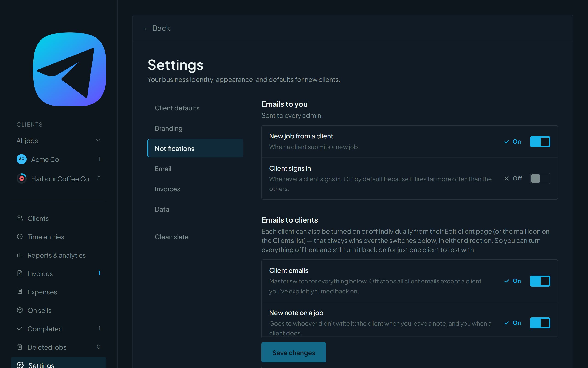
Task: Open the Data settings tab
Action: pyautogui.click(x=195, y=209)
